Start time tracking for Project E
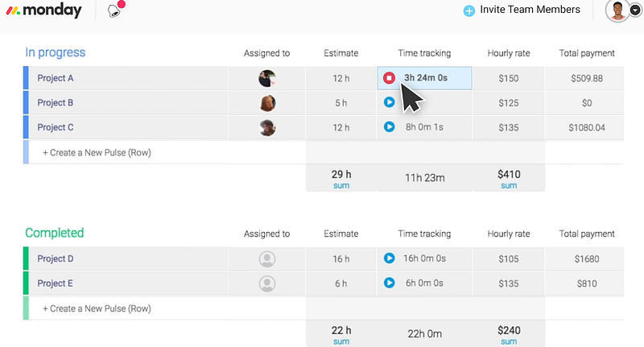The height and width of the screenshot is (347, 644). pyautogui.click(x=390, y=283)
